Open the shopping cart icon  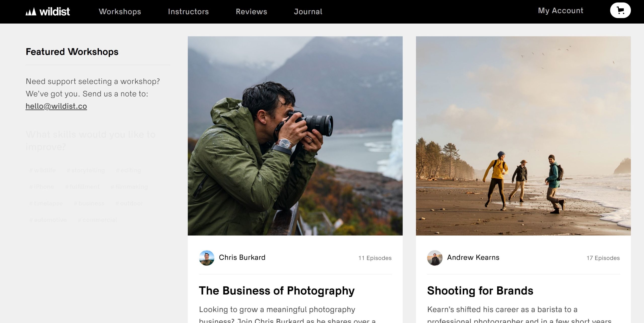pos(620,10)
